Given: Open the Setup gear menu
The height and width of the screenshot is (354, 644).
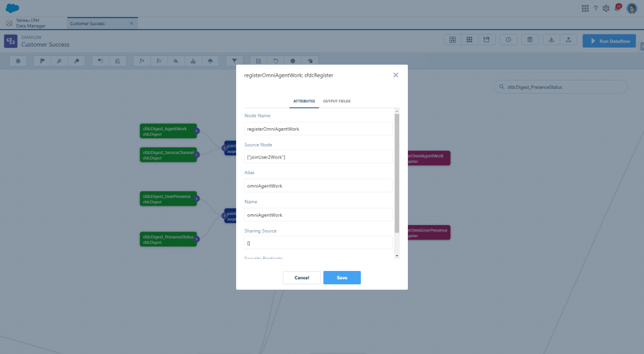Looking at the screenshot, I should [x=606, y=8].
